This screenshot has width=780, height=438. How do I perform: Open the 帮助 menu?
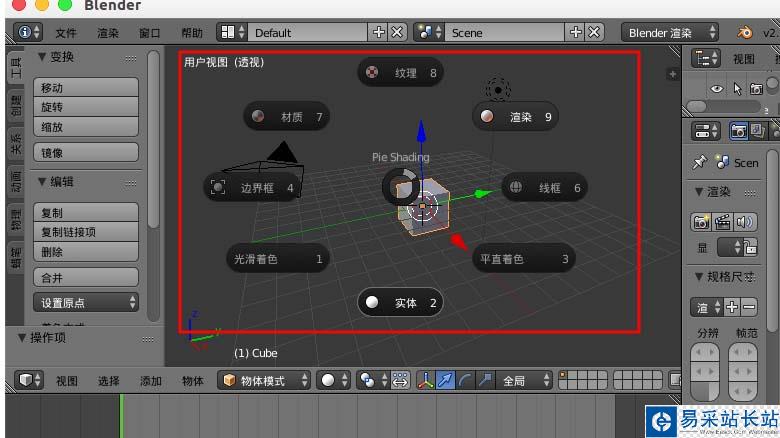(x=192, y=33)
